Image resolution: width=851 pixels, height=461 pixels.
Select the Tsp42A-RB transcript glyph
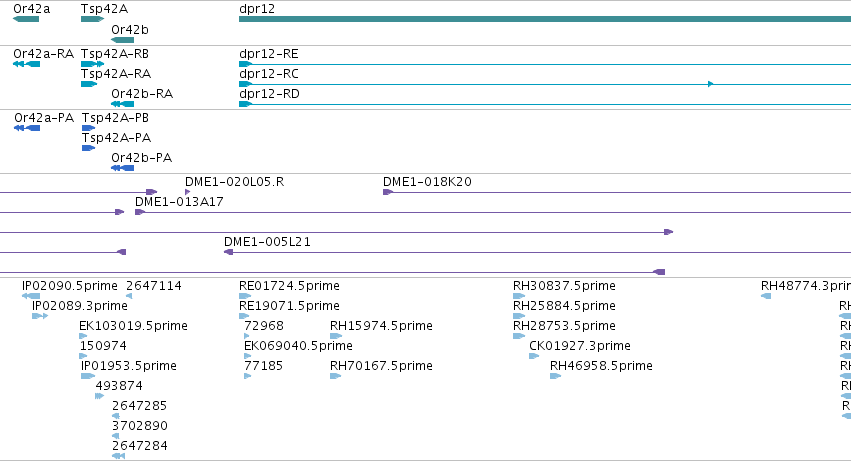(92, 64)
